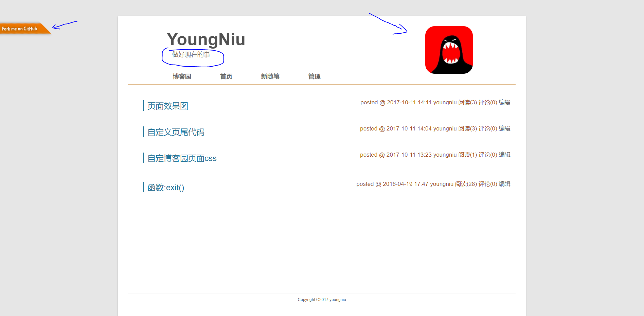Image resolution: width=644 pixels, height=316 pixels.
Task: Click 评论(0) on 函数:exit() row
Action: coord(488,184)
